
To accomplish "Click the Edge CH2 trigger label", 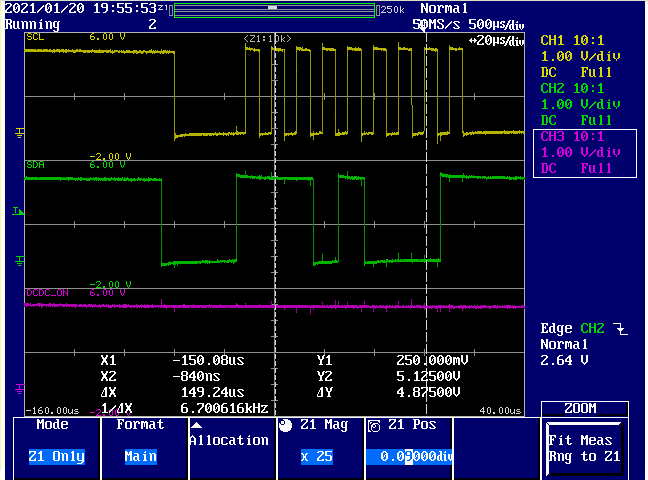I will pyautogui.click(x=572, y=328).
